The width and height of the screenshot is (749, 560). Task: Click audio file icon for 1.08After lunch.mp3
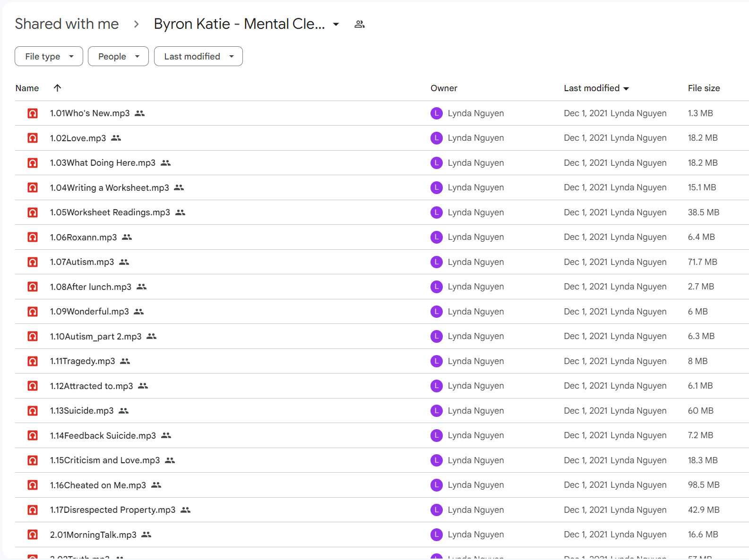[x=33, y=287]
